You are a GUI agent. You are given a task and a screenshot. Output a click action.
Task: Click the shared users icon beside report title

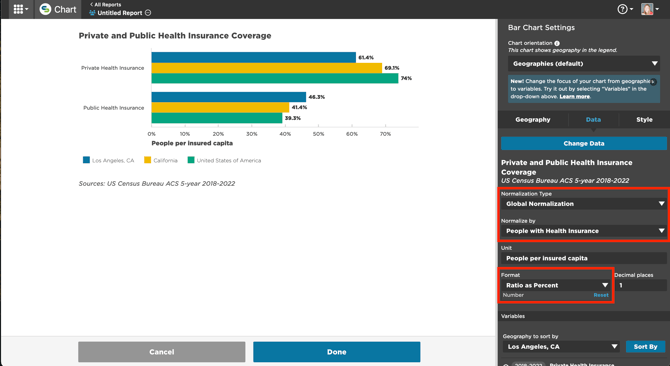pyautogui.click(x=92, y=13)
